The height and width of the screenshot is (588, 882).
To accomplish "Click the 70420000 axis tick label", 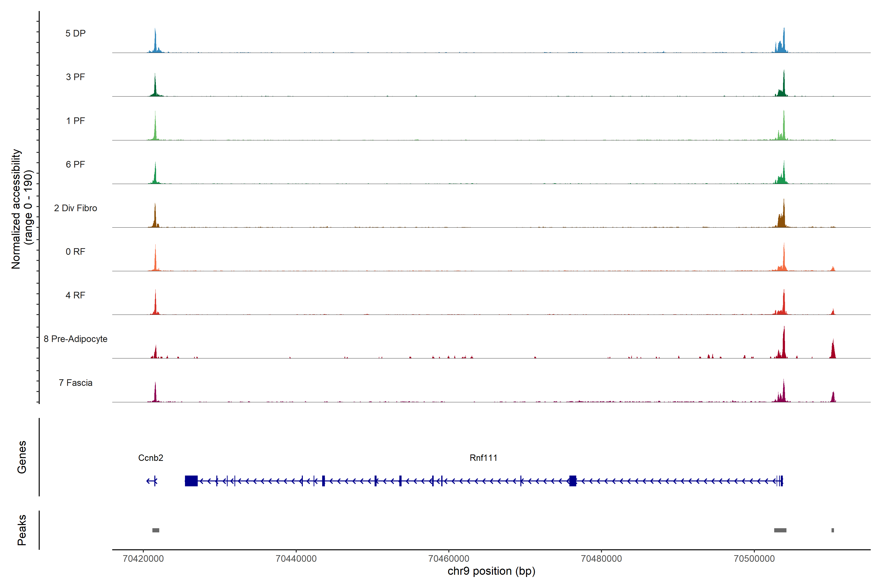I will click(143, 559).
